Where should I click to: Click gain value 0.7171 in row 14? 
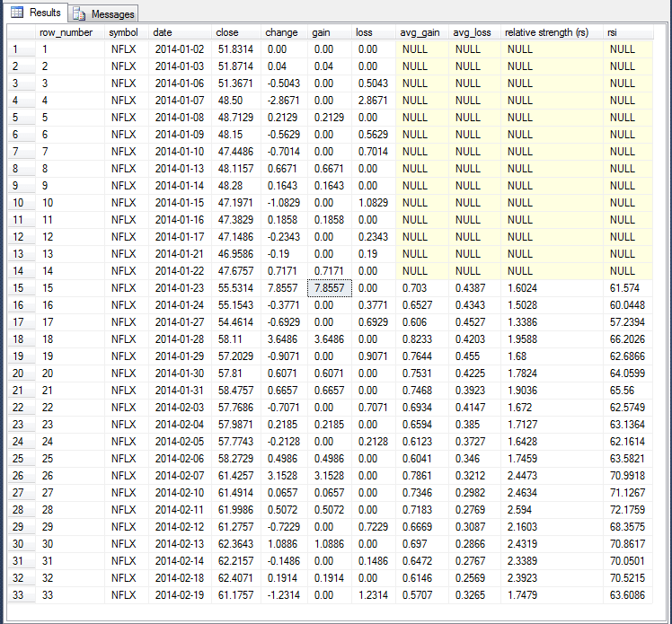(x=330, y=271)
